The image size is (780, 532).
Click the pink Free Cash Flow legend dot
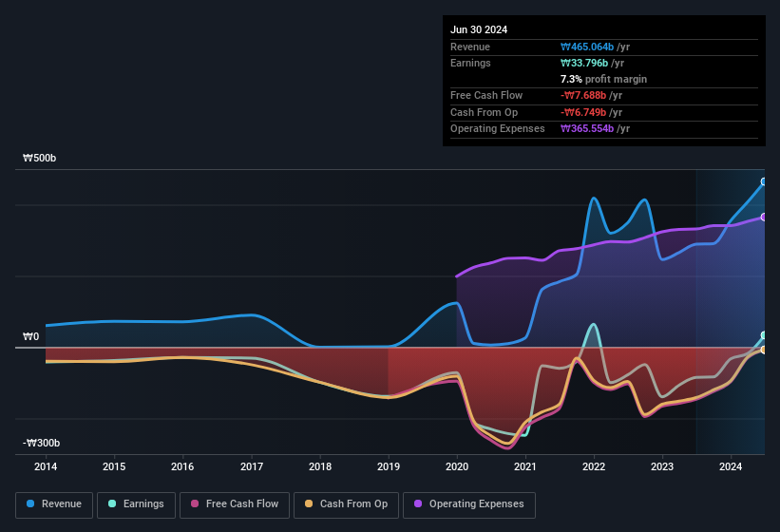(x=195, y=503)
